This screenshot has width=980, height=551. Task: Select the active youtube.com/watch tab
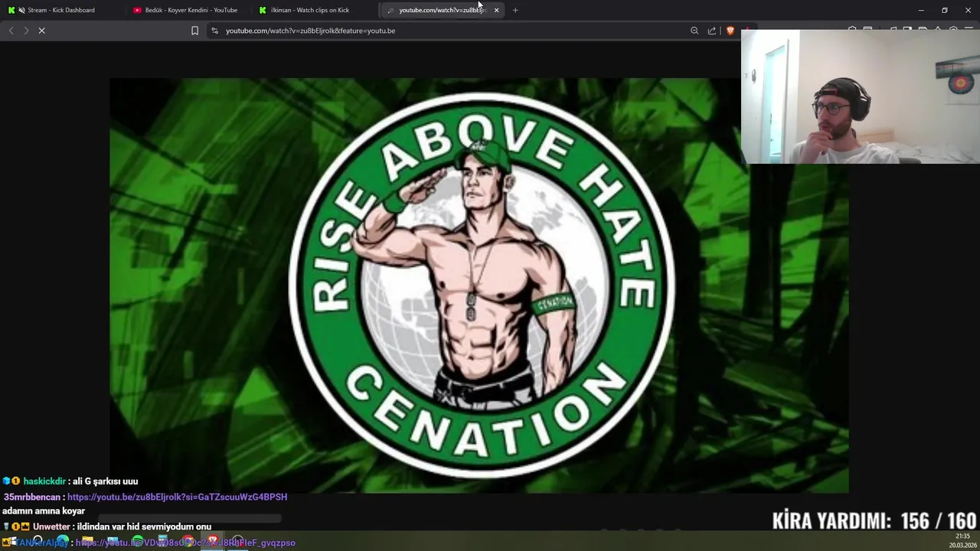[x=440, y=10]
